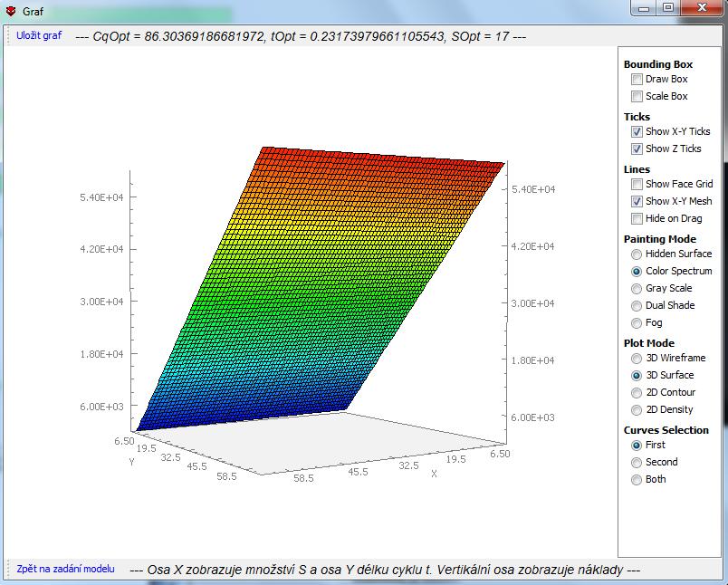Image resolution: width=728 pixels, height=585 pixels.
Task: Select Fog painting mode
Action: tap(637, 323)
